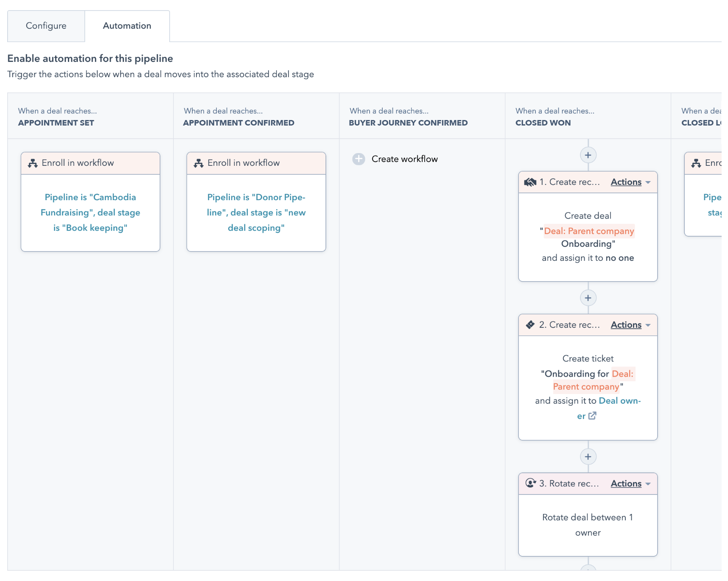
Task: Click Create workflow under Buyer Journey Confirmed
Action: (404, 159)
